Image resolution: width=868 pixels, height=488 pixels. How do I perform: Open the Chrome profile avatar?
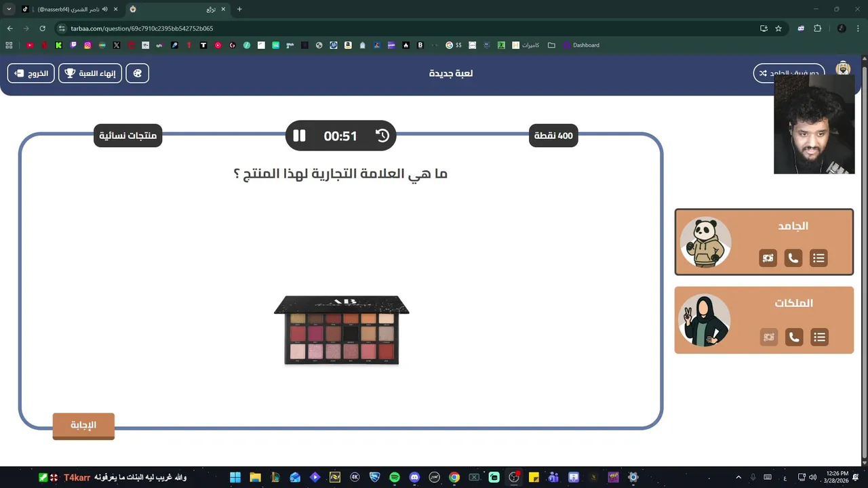(842, 28)
